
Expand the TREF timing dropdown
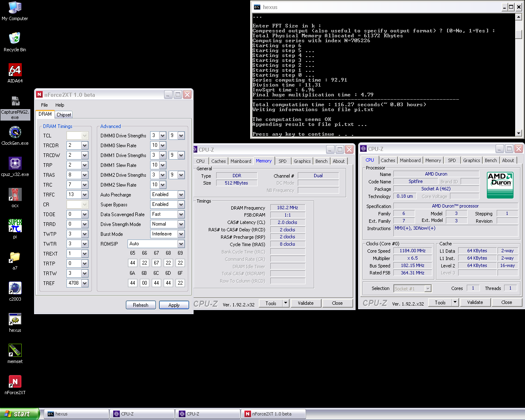[84, 283]
